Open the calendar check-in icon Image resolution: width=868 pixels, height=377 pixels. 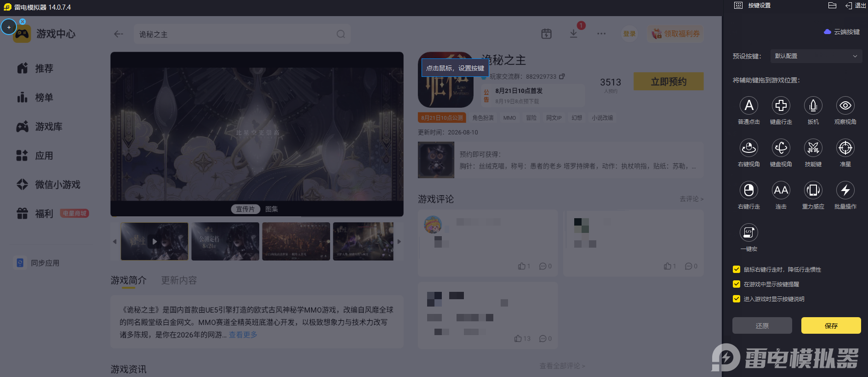pyautogui.click(x=546, y=34)
